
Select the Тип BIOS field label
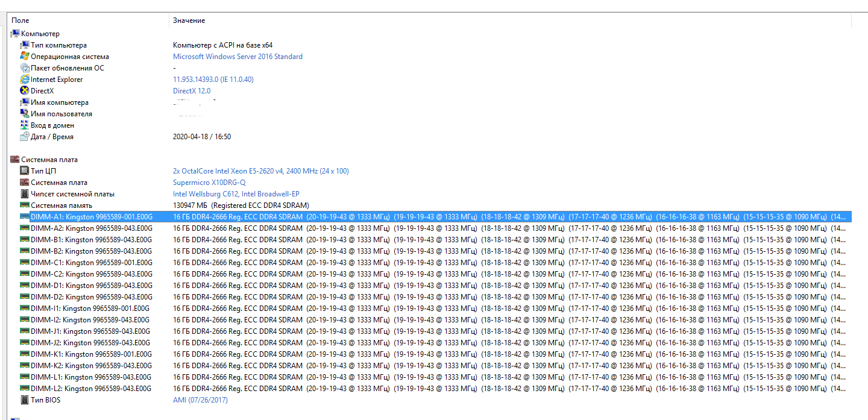(46, 400)
